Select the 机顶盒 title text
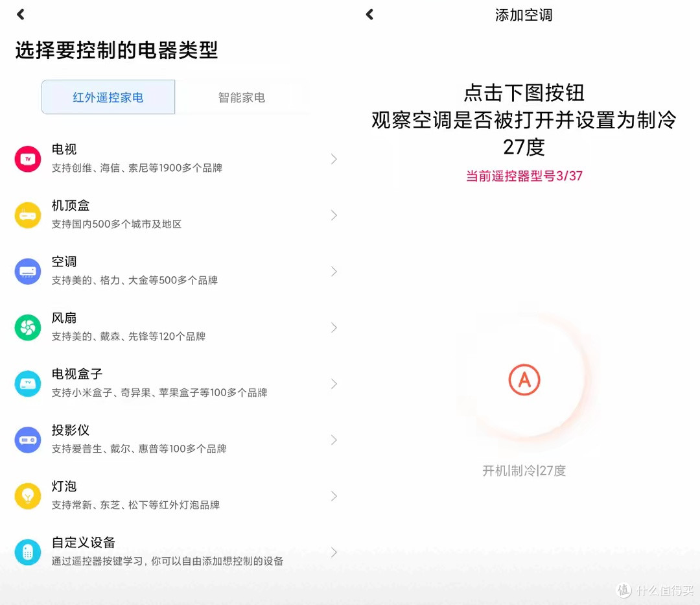This screenshot has width=700, height=605. [71, 206]
